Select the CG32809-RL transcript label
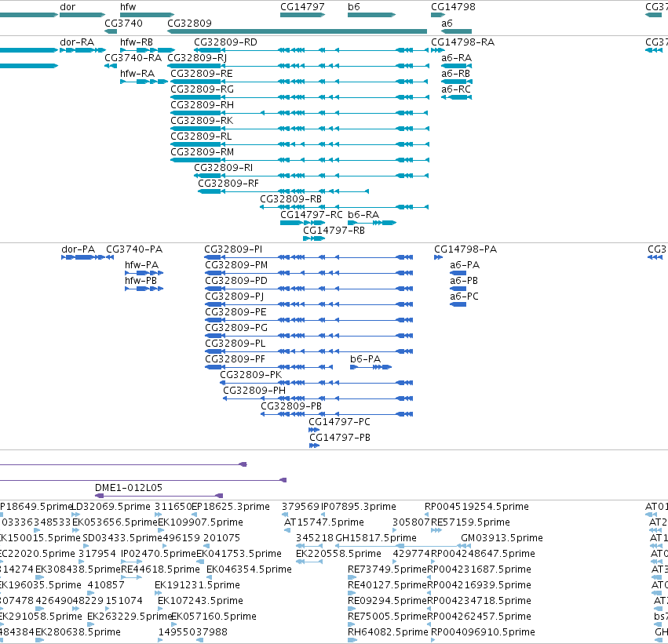Viewport: 668px width, 644px height. click(201, 136)
